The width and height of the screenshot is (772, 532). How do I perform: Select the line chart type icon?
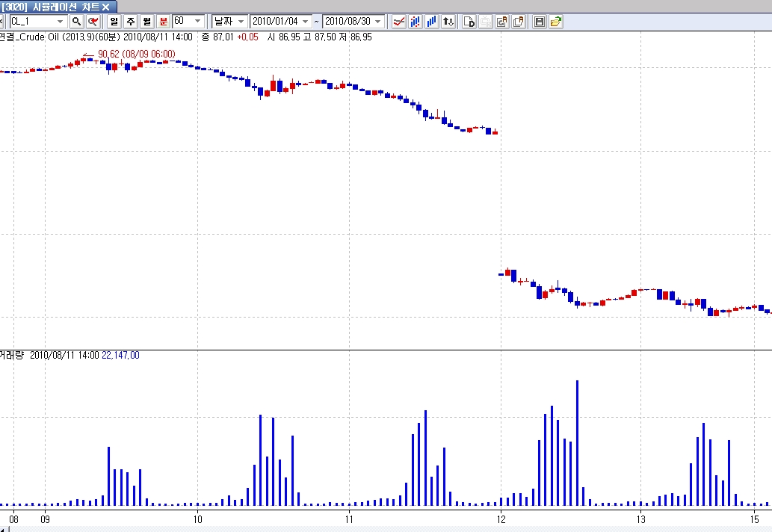click(x=400, y=22)
